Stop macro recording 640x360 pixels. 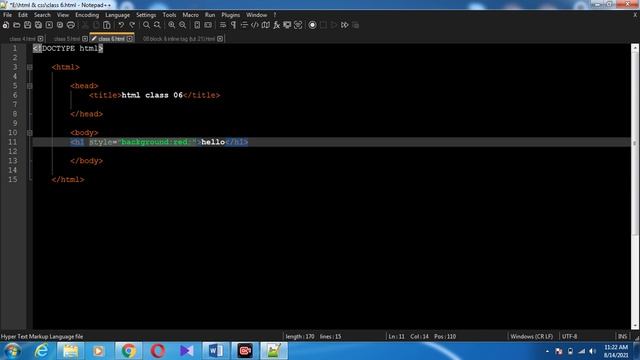323,25
